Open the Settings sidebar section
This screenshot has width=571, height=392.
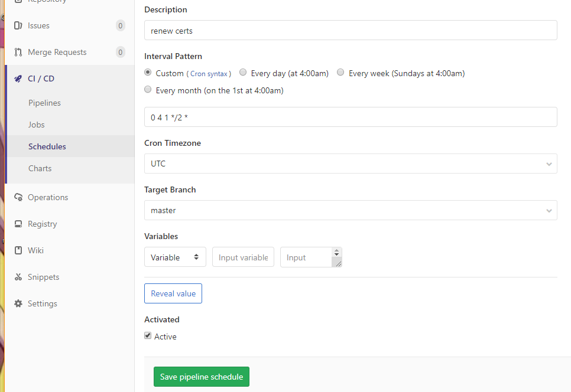(42, 303)
